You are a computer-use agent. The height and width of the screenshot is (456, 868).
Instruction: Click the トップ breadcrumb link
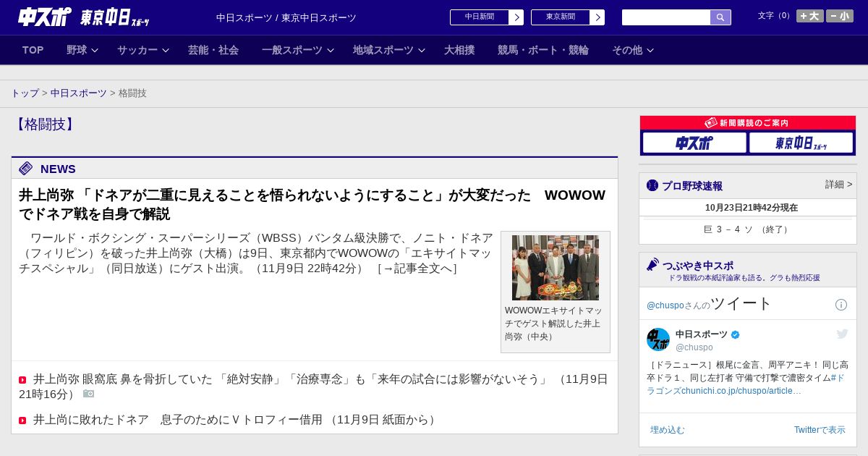click(25, 93)
